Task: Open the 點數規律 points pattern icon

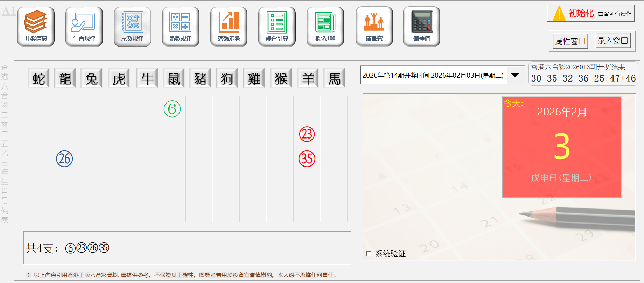Action: pos(181,27)
